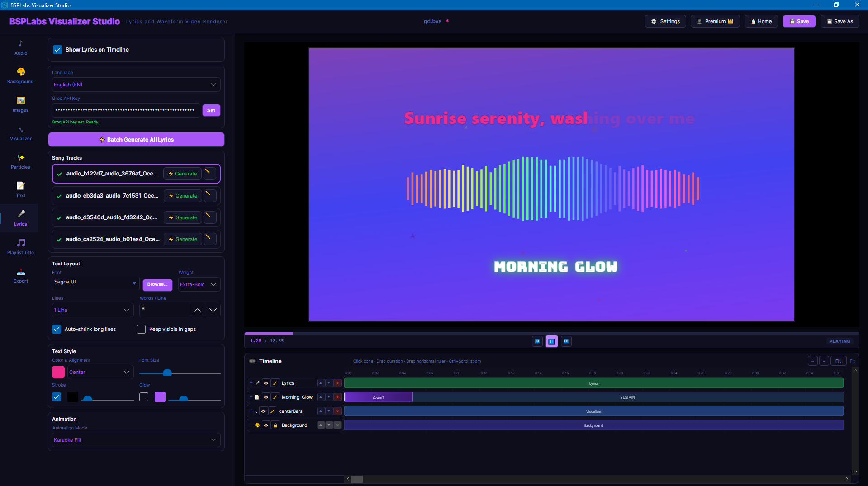
Task: Edit the Lyrics timeline layer
Action: [275, 383]
